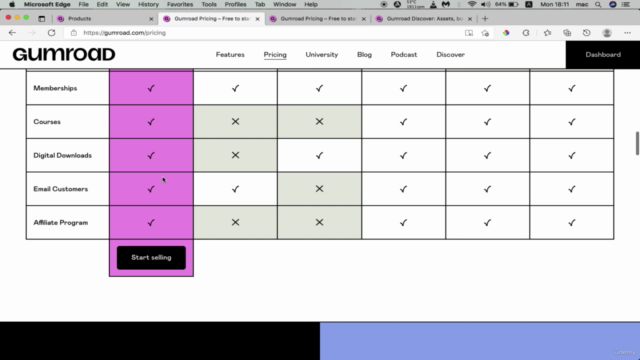
Task: Click the Start selling button
Action: tap(151, 258)
